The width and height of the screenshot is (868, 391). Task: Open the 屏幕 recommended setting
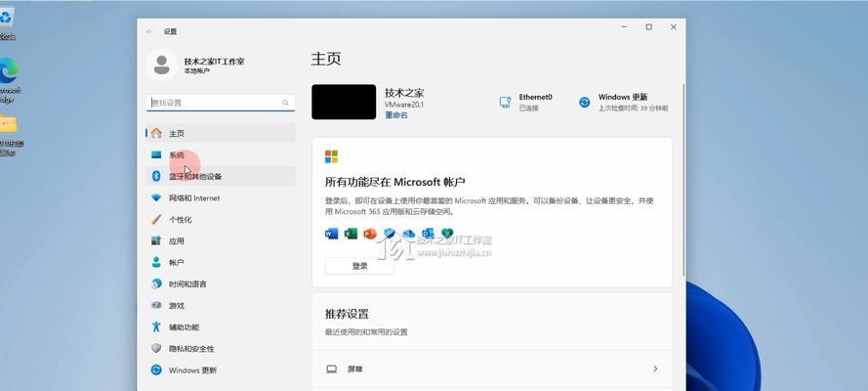pos(492,369)
